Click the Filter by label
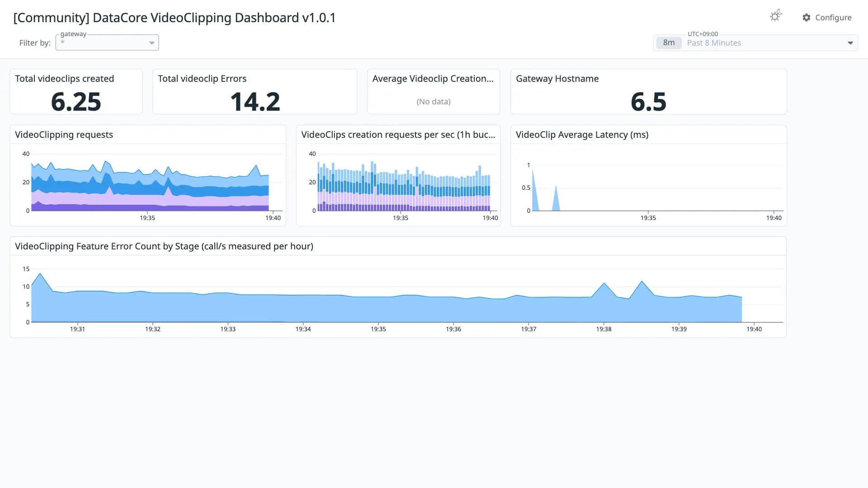Viewport: 868px width, 488px height. click(x=35, y=43)
